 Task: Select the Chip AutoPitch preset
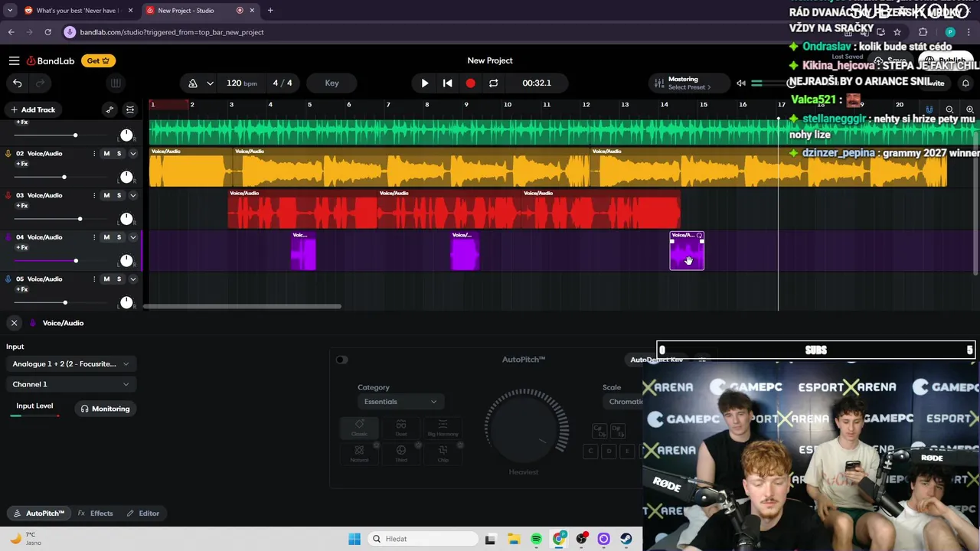pos(443,454)
